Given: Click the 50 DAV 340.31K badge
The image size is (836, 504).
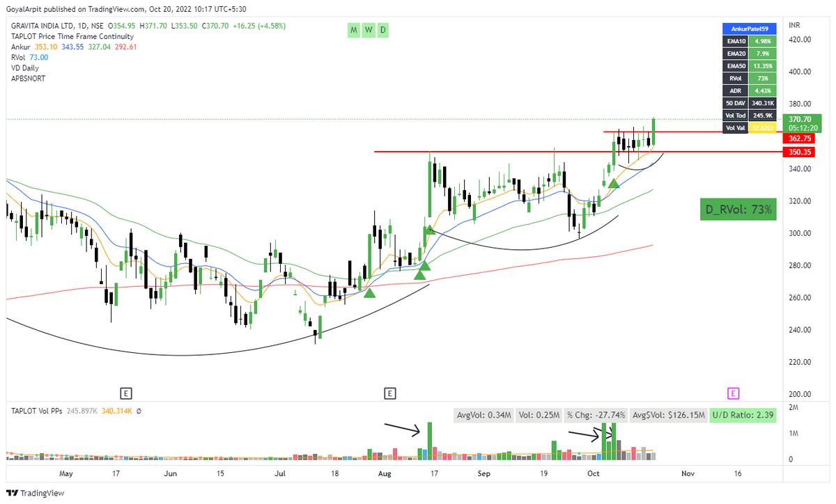Looking at the screenshot, I should point(749,103).
